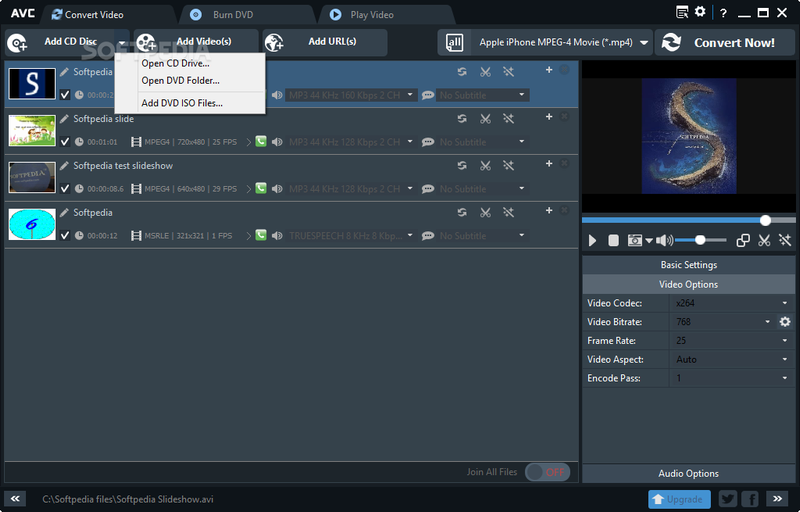
Task: Take a snapshot with the camera icon
Action: tap(634, 240)
